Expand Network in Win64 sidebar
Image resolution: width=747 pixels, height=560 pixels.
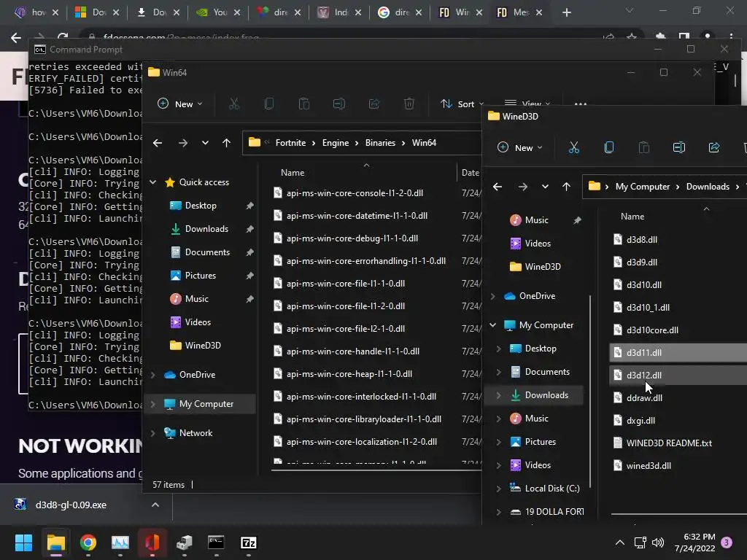(x=153, y=433)
